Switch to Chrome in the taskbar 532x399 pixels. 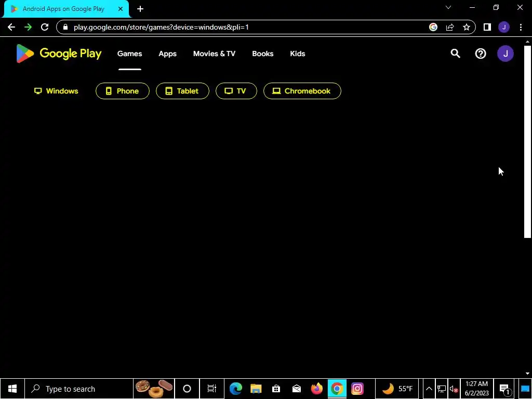[x=337, y=389]
